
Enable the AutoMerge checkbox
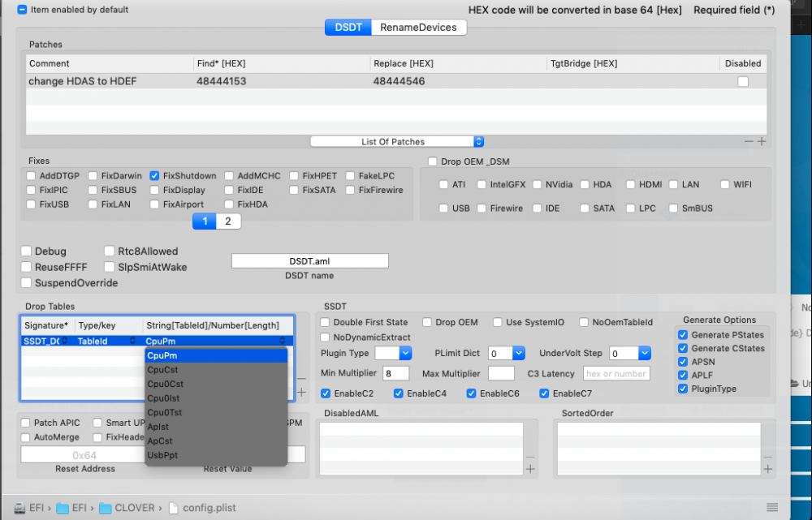(25, 437)
